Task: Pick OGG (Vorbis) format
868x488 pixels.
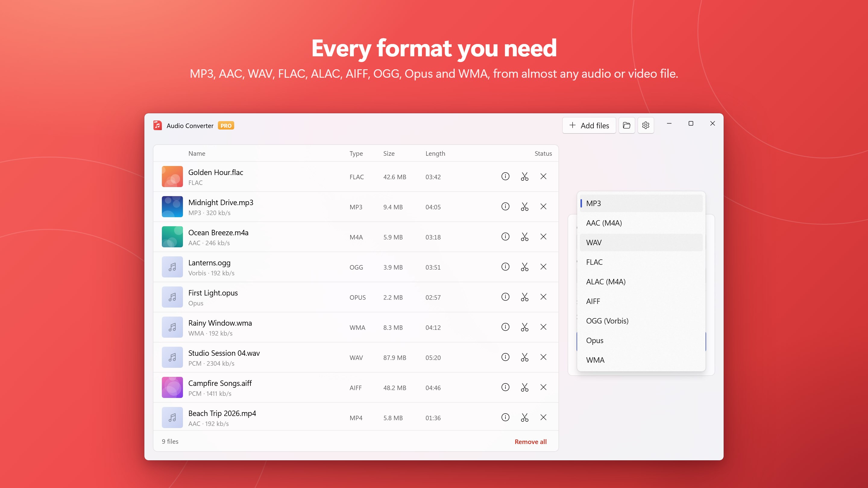Action: point(641,321)
